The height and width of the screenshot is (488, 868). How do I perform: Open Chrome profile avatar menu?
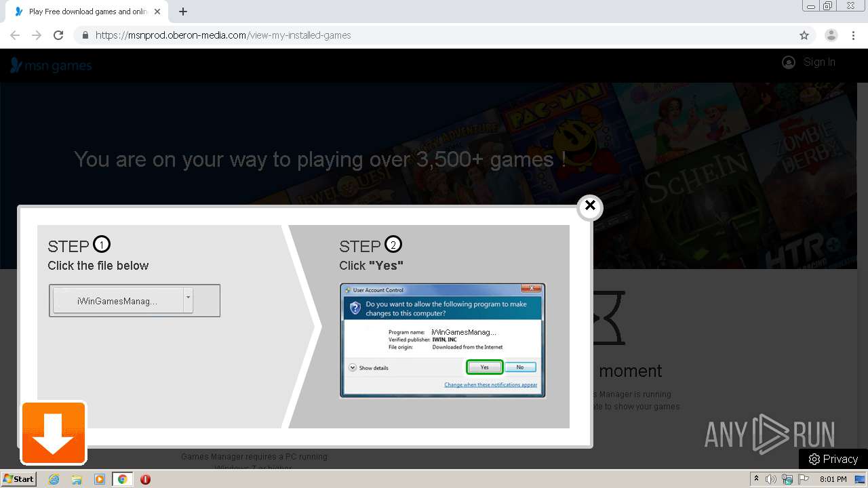pos(831,35)
